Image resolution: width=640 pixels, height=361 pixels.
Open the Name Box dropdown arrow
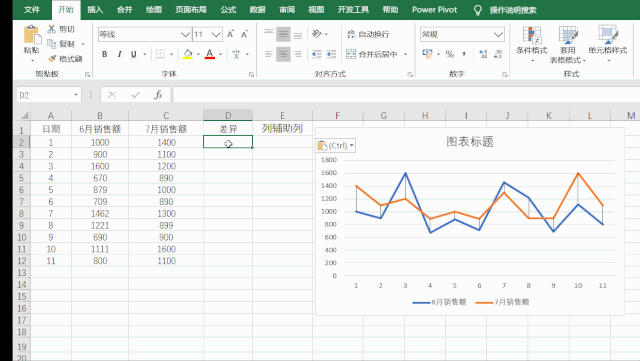[76, 95]
